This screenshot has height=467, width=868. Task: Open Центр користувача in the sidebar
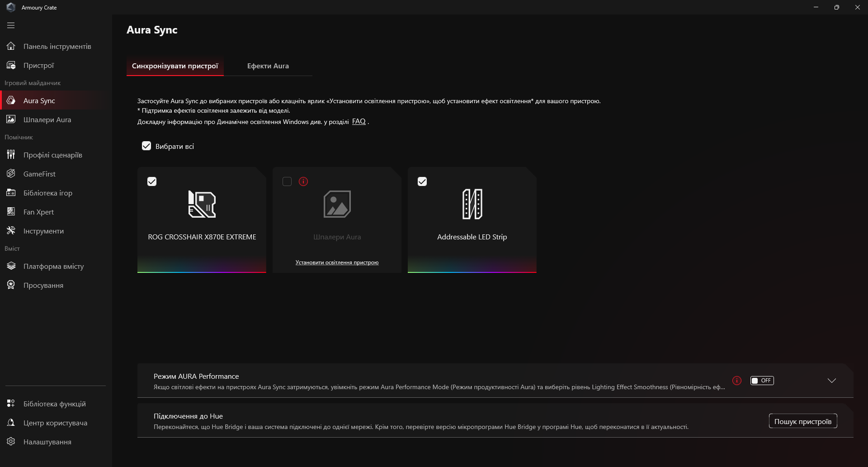[56, 423]
